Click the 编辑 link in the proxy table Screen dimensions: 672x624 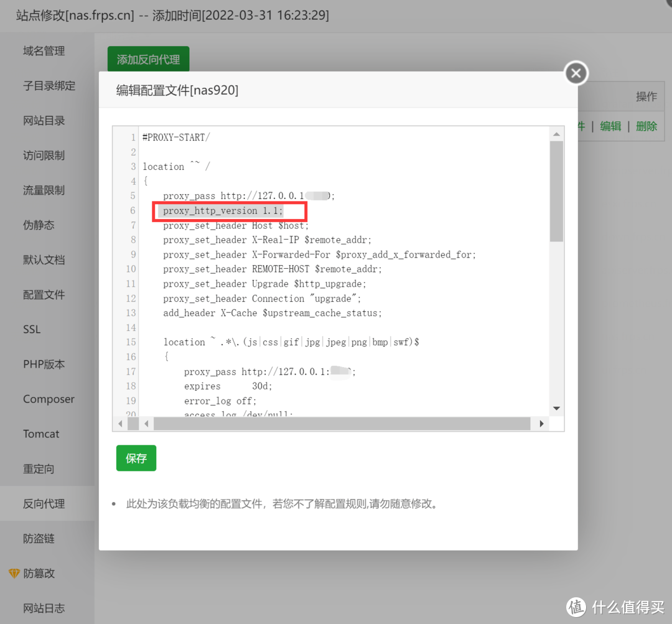(610, 126)
